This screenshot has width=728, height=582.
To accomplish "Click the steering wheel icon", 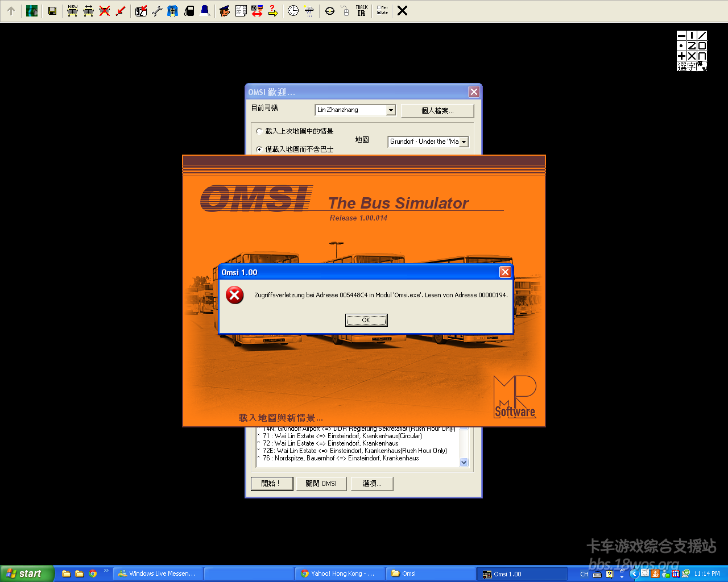I will 330,11.
